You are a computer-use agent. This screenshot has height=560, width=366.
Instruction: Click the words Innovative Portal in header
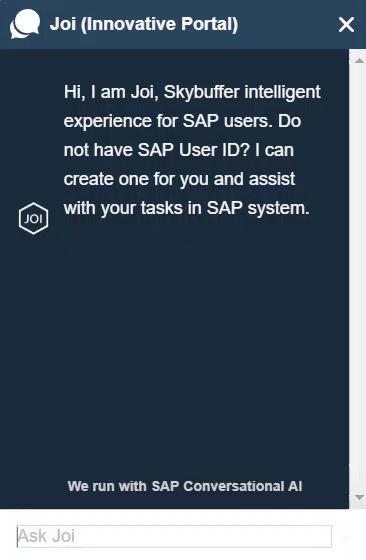(x=160, y=24)
